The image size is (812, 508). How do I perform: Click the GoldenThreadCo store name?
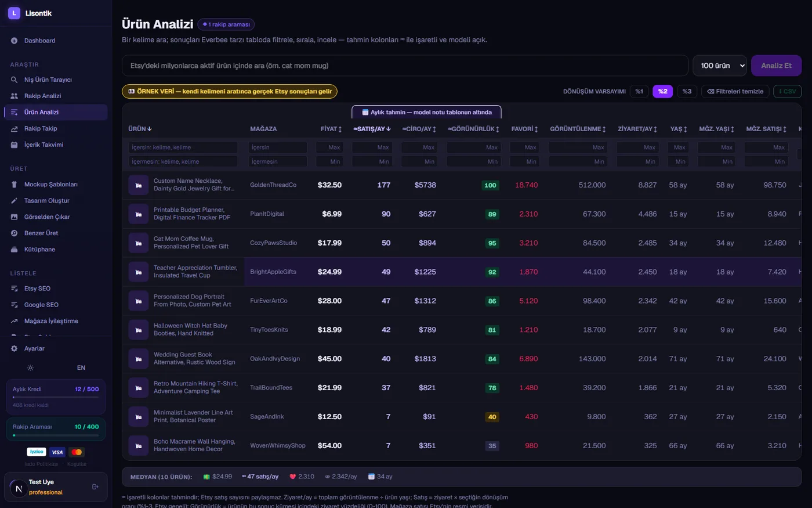[273, 185]
